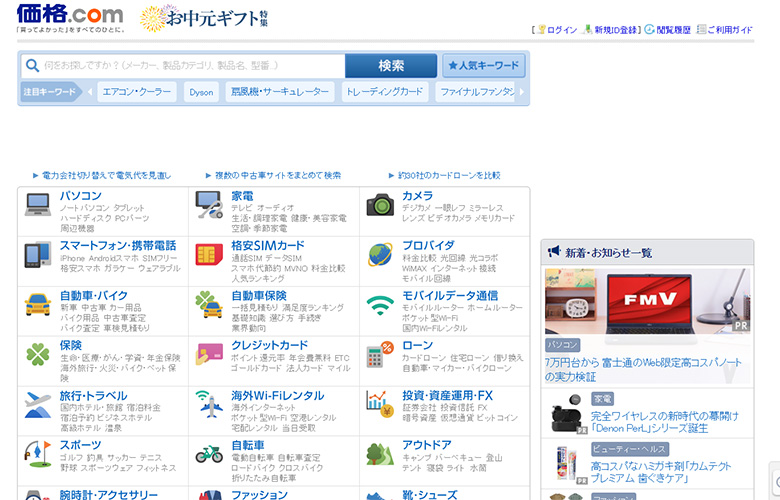Click the magnifying glass in search box

coord(32,65)
